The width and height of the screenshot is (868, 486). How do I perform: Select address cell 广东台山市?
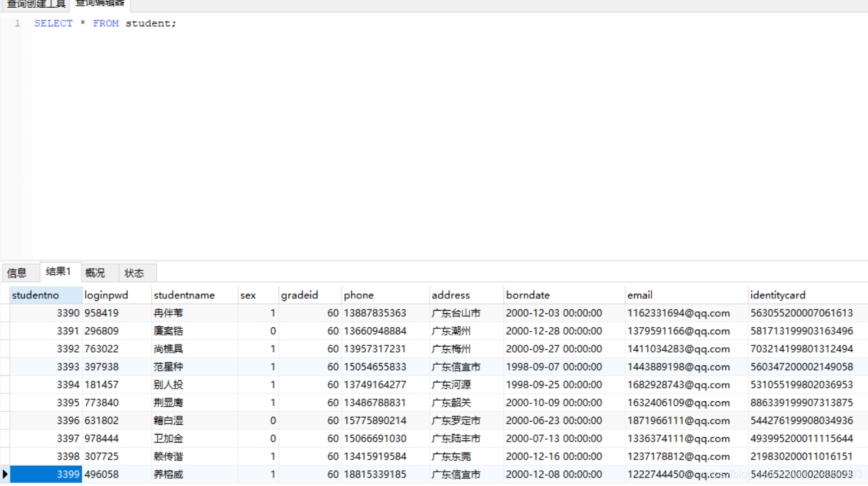(x=466, y=313)
